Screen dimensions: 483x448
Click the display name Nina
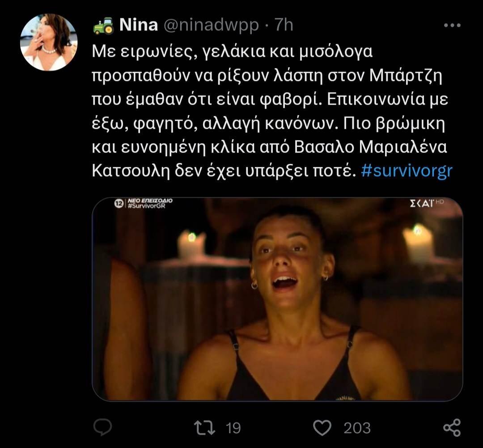pyautogui.click(x=139, y=25)
